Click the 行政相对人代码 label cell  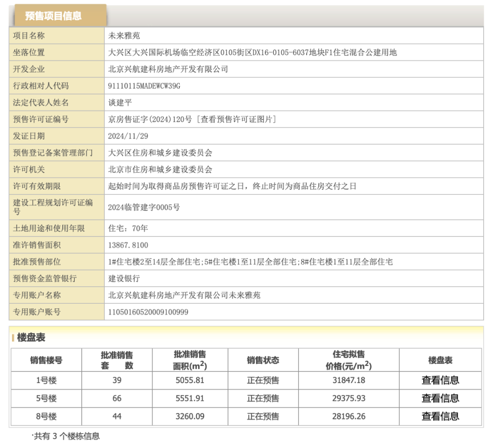57,86
